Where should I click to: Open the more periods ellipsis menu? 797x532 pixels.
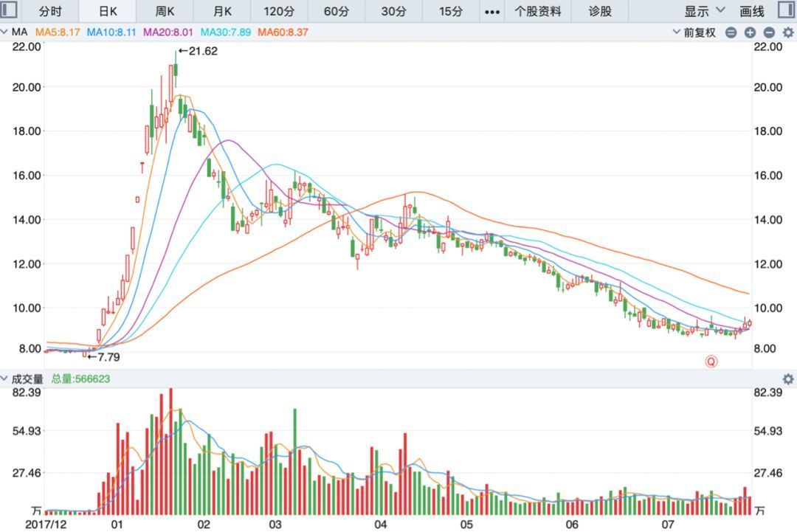pos(492,12)
